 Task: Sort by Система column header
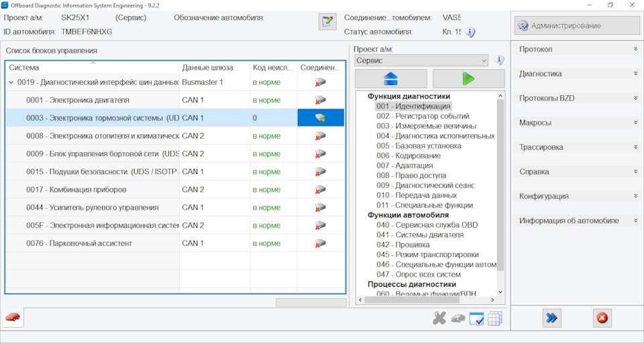coord(93,68)
